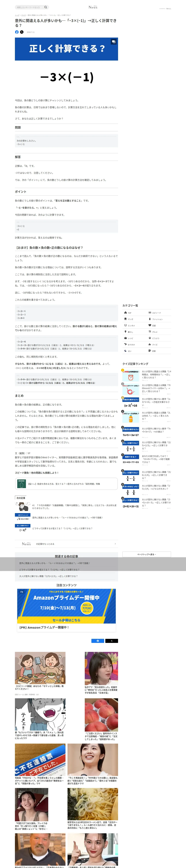
Task: Select the TOP category home icon
Action: coord(126,312)
